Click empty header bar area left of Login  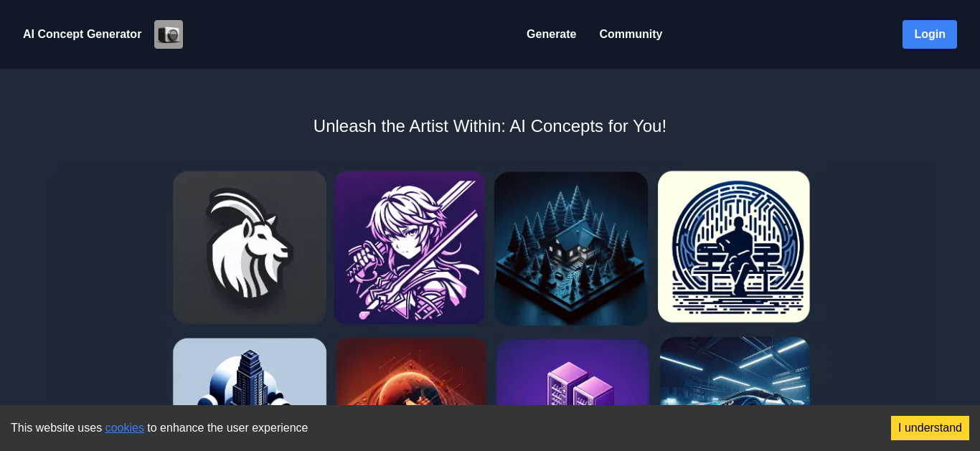(x=782, y=34)
